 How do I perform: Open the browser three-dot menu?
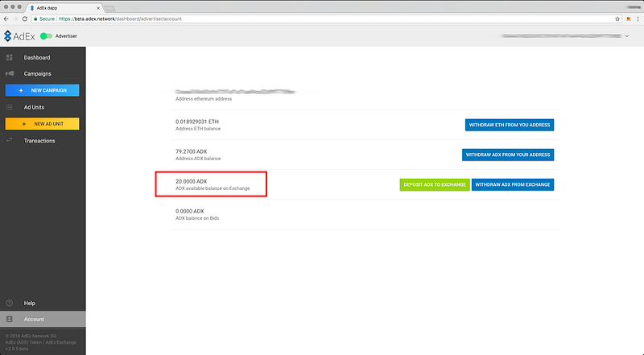point(638,19)
